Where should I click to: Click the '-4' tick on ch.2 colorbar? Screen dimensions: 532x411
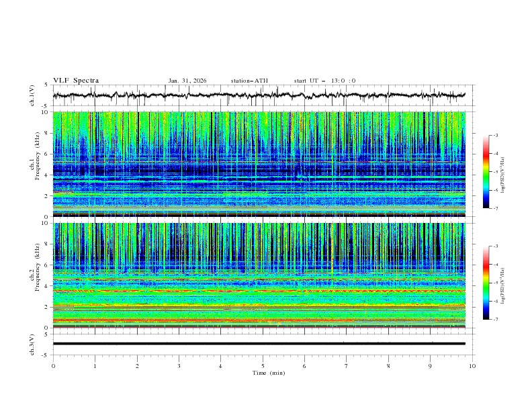pyautogui.click(x=495, y=265)
